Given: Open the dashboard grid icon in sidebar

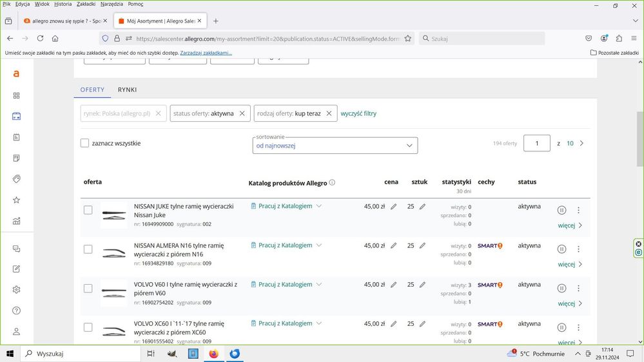Looking at the screenshot, I should click(16, 95).
